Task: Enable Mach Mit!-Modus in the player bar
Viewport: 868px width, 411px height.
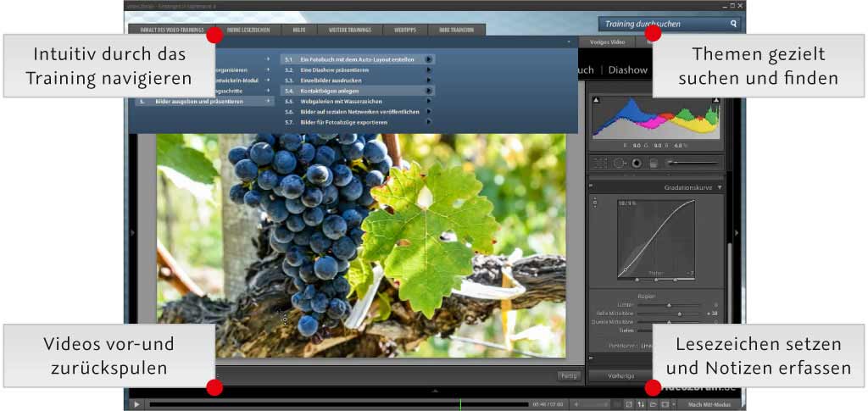Action: 709,404
